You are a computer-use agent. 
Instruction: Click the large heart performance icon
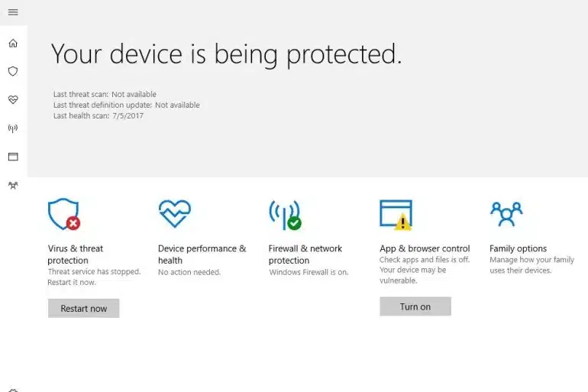click(174, 213)
